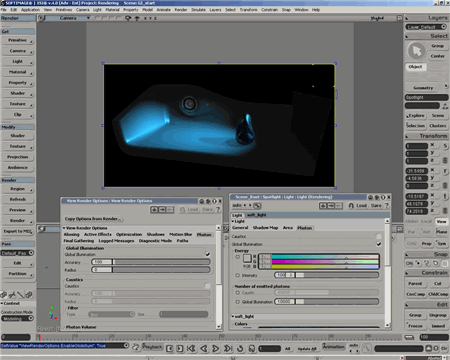Screen dimensions: 450x360
Task: Click the Energy color swatch
Action: click(x=247, y=258)
